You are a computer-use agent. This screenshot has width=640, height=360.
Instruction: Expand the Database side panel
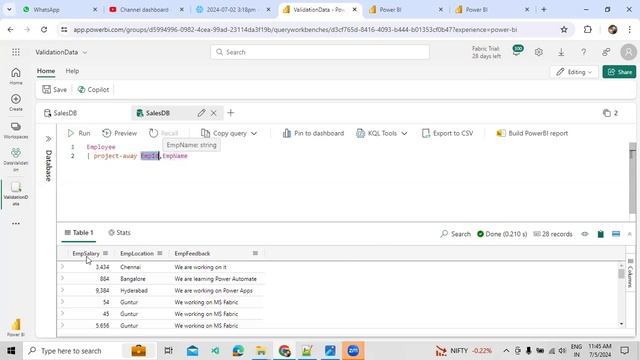point(48,139)
